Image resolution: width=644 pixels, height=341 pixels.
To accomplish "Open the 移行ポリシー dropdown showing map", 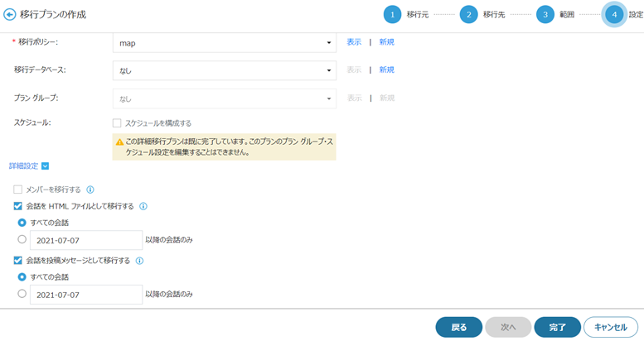I will [x=225, y=43].
